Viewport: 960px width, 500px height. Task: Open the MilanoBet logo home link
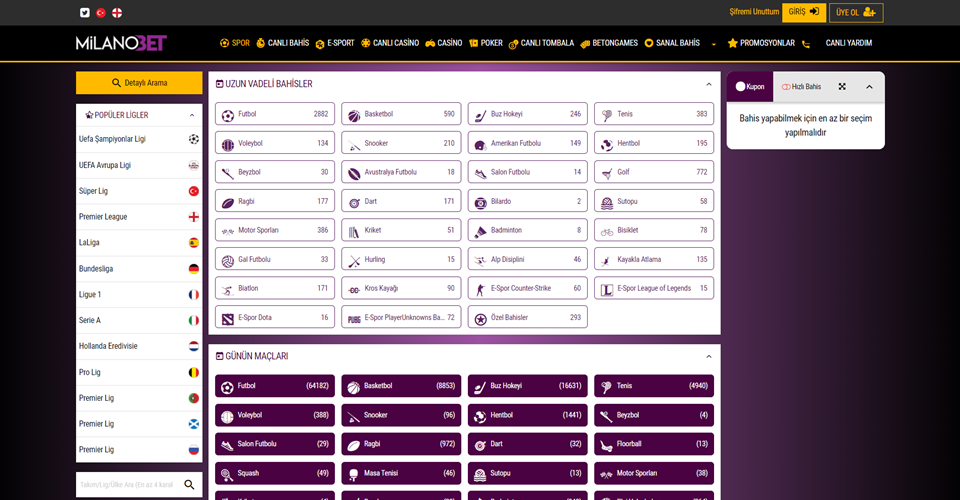click(x=121, y=43)
